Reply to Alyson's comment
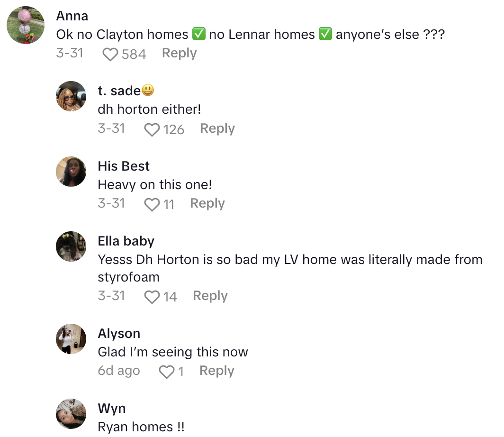Screen dimensions: 504x437 216,371
